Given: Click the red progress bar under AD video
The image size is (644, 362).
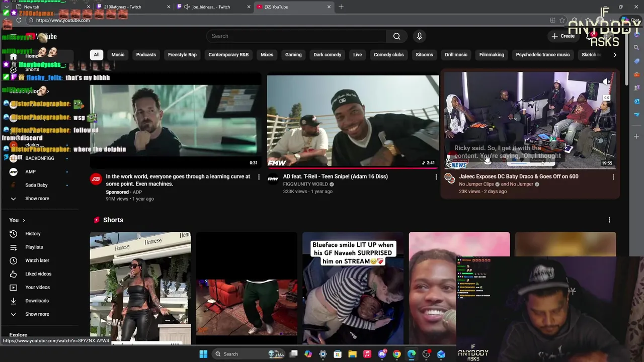Looking at the screenshot, I should pyautogui.click(x=353, y=168).
